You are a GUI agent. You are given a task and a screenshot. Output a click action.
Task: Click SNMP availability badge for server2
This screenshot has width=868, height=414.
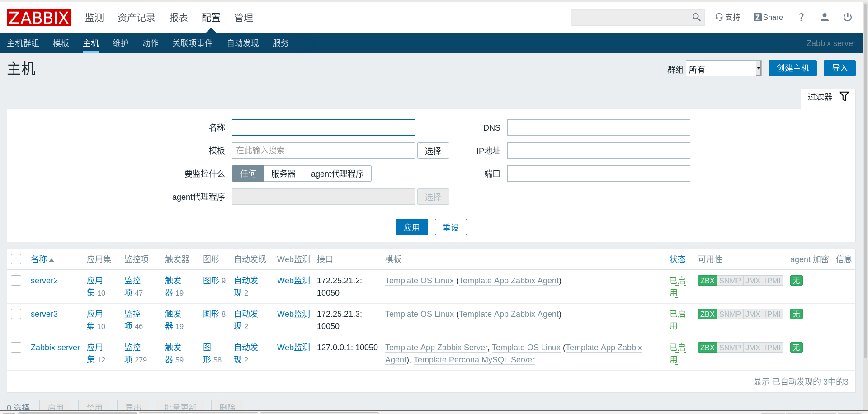(730, 281)
